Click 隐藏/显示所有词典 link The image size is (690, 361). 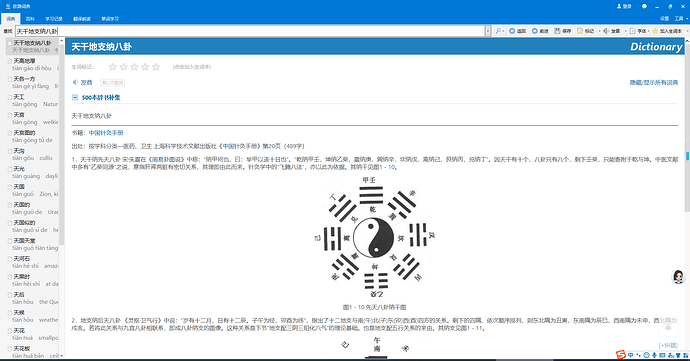click(653, 82)
